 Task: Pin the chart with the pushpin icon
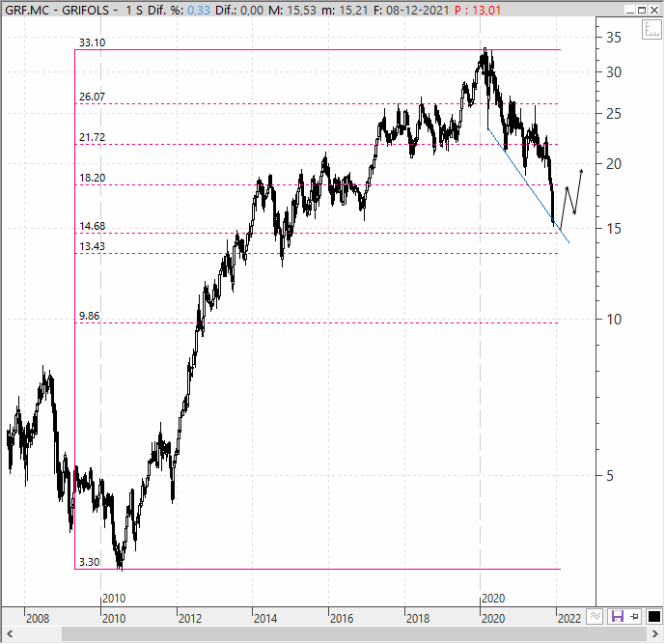pos(635,616)
